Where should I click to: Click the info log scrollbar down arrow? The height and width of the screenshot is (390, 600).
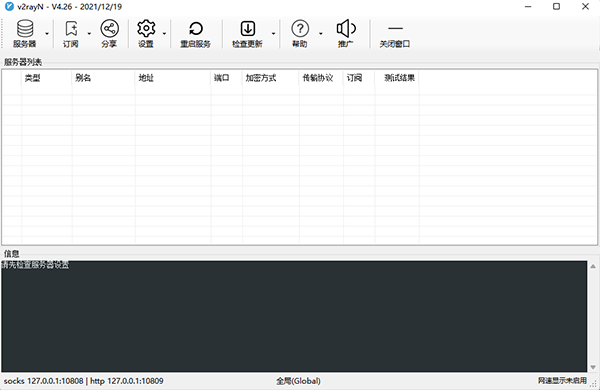coord(593,367)
